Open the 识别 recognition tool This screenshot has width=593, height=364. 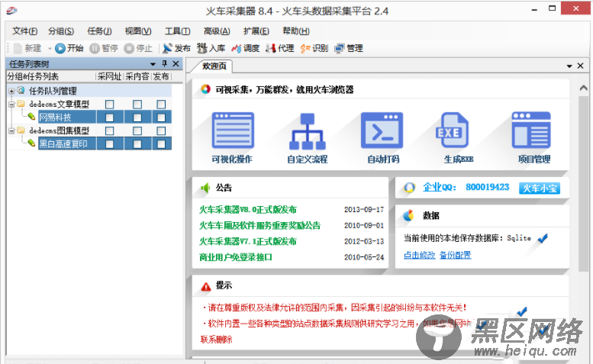(x=314, y=48)
